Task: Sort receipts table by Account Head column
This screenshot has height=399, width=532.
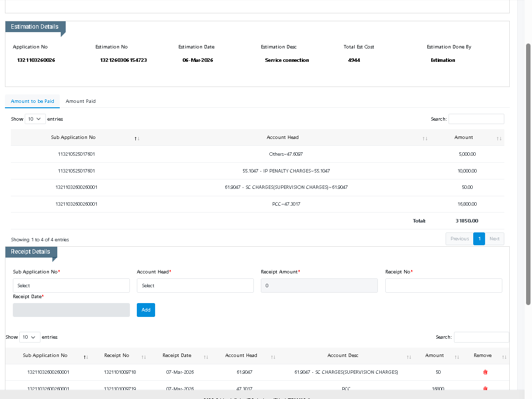Action: point(241,355)
